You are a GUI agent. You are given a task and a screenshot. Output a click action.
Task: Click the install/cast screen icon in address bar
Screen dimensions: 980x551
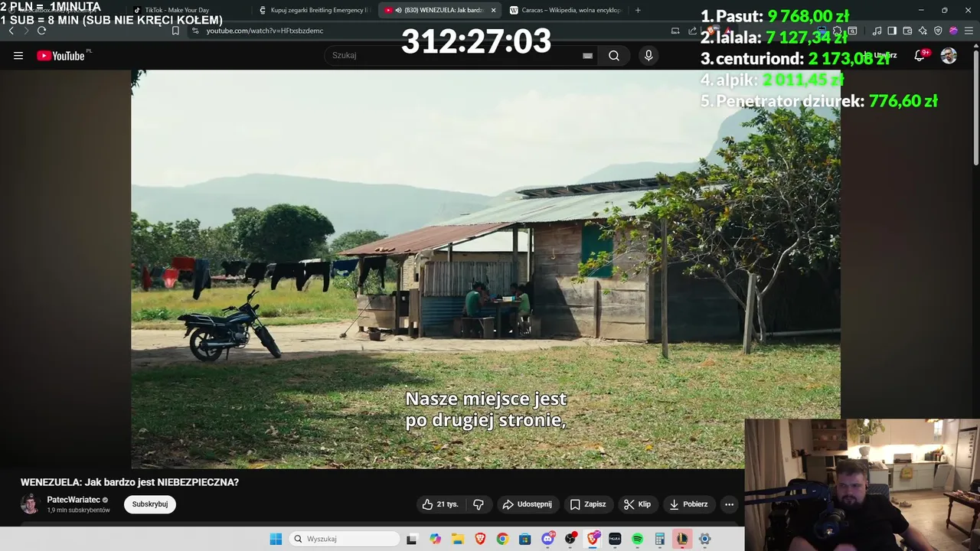pyautogui.click(x=675, y=31)
